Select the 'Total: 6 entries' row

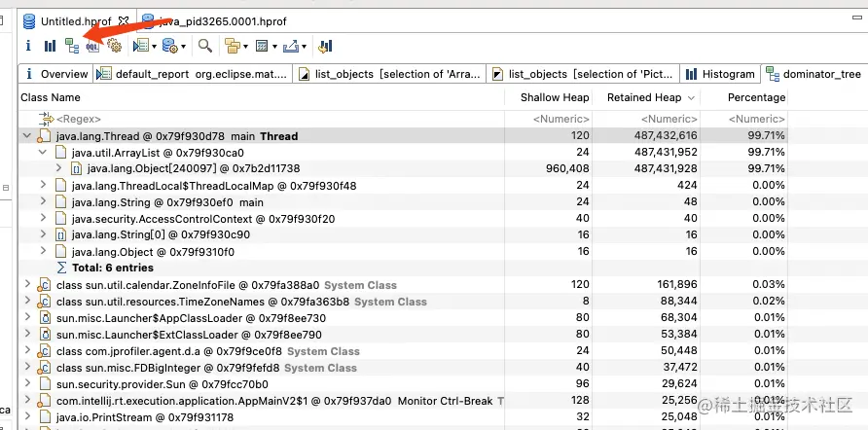coord(403,268)
